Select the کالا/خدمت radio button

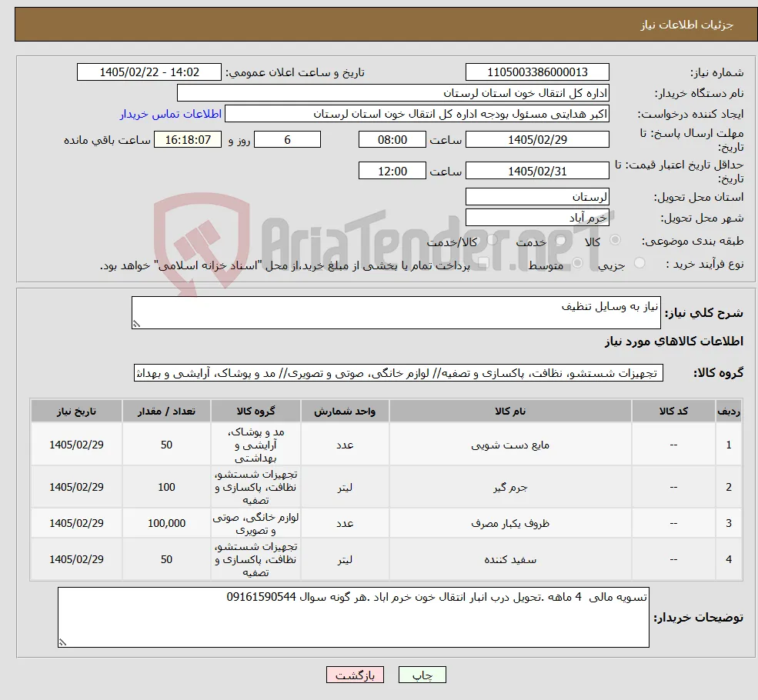point(492,239)
